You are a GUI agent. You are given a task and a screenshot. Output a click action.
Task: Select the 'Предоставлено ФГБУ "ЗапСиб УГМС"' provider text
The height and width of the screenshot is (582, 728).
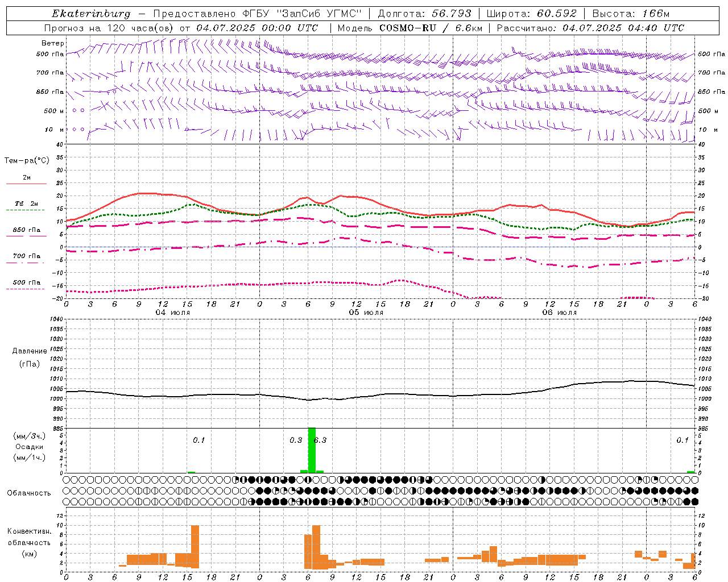coord(258,14)
